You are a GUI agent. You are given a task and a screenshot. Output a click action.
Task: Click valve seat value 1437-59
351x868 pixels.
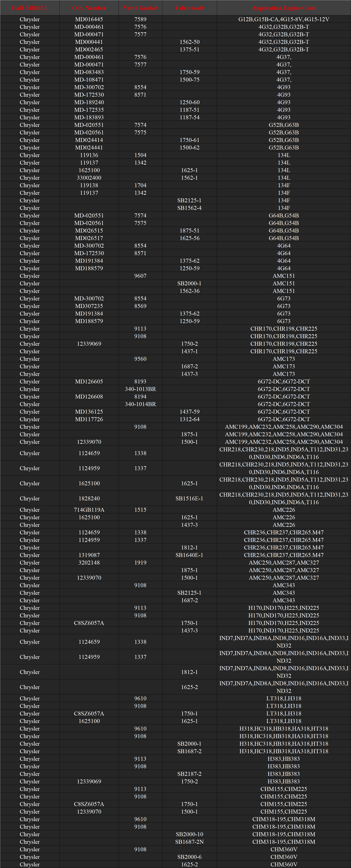pos(190,412)
